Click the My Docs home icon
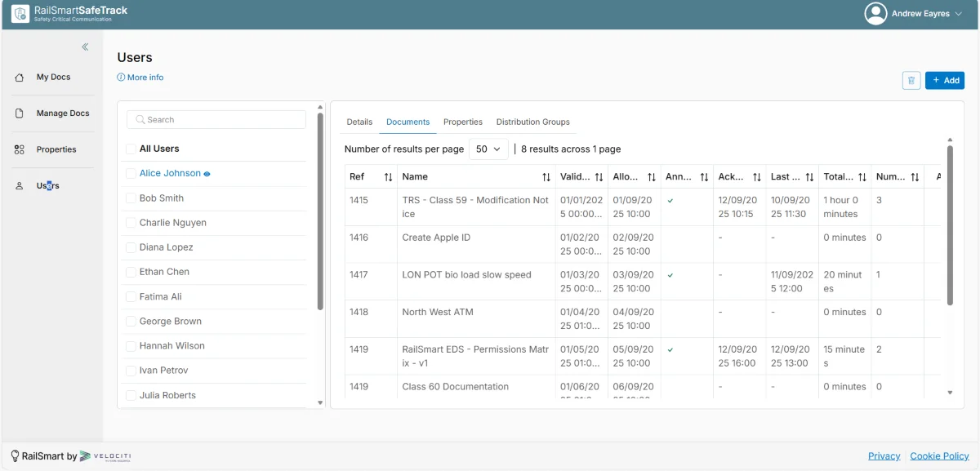The width and height of the screenshot is (980, 471). (x=20, y=78)
